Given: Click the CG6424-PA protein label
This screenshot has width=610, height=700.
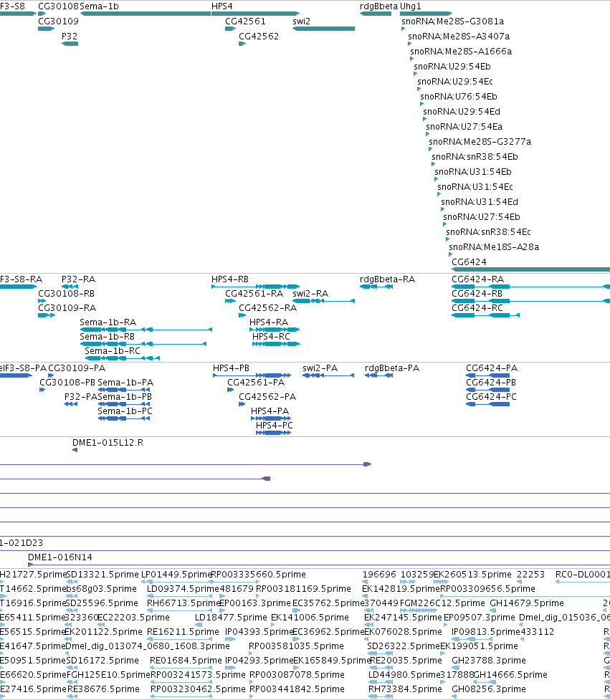Looking at the screenshot, I should click(492, 368).
